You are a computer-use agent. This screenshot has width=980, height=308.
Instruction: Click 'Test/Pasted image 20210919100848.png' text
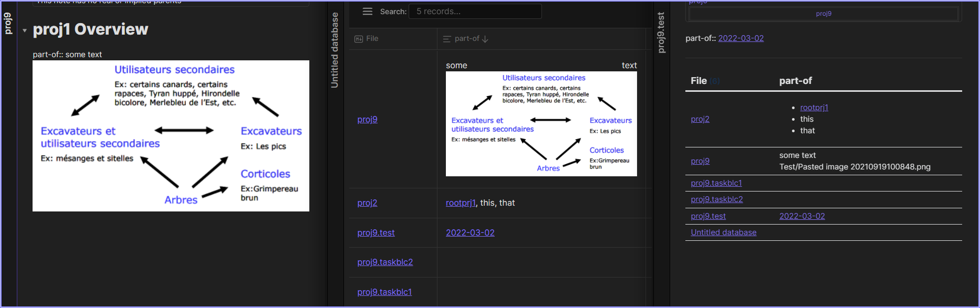pyautogui.click(x=854, y=167)
